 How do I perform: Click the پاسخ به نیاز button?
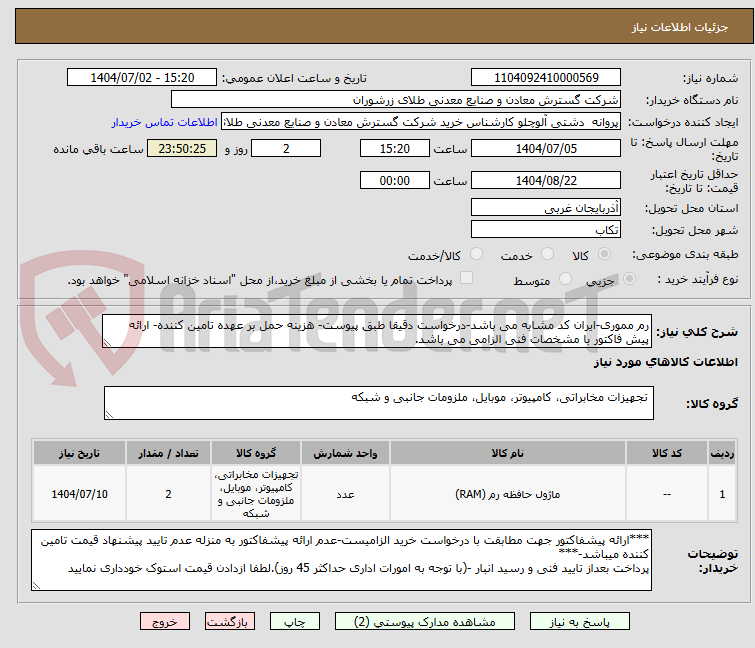[580, 622]
